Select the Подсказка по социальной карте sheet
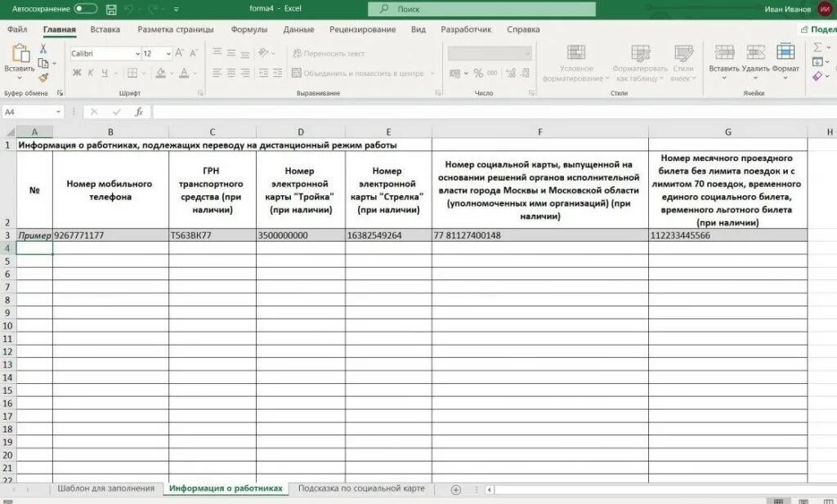 (361, 488)
